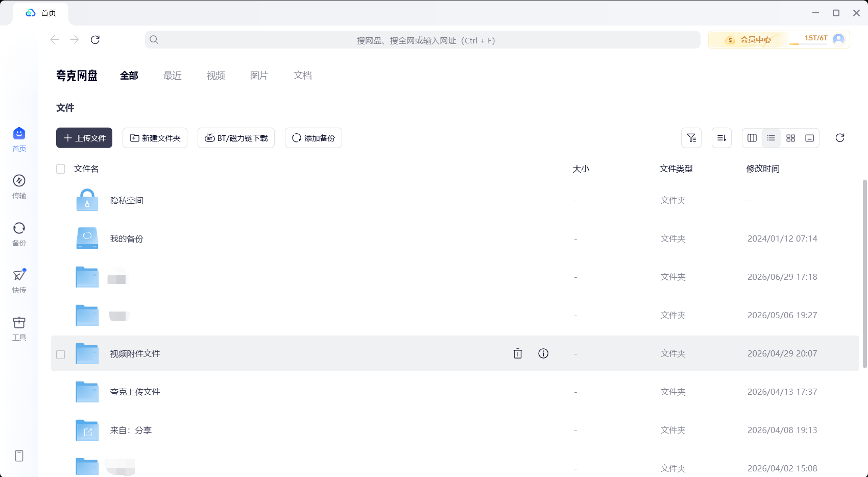Viewport: 868px width, 477px height.
Task: Click the BT/磁力链下载 button
Action: [236, 138]
